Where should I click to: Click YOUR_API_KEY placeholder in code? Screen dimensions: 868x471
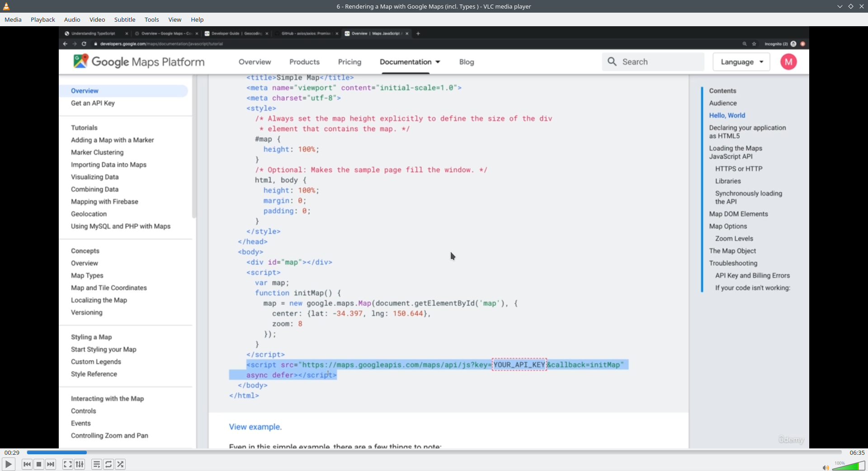pyautogui.click(x=519, y=365)
